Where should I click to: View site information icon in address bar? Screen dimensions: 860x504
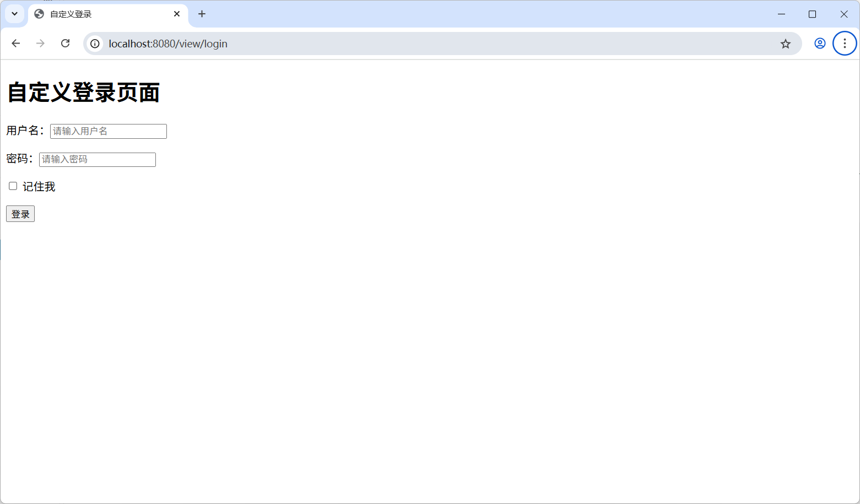(x=95, y=44)
